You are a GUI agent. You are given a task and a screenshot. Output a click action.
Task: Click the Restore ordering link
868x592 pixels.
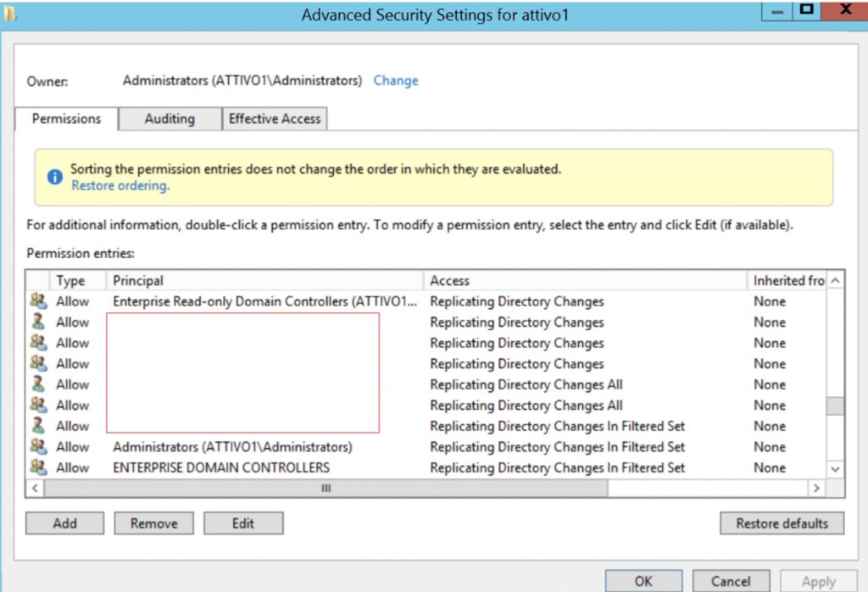pos(120,186)
